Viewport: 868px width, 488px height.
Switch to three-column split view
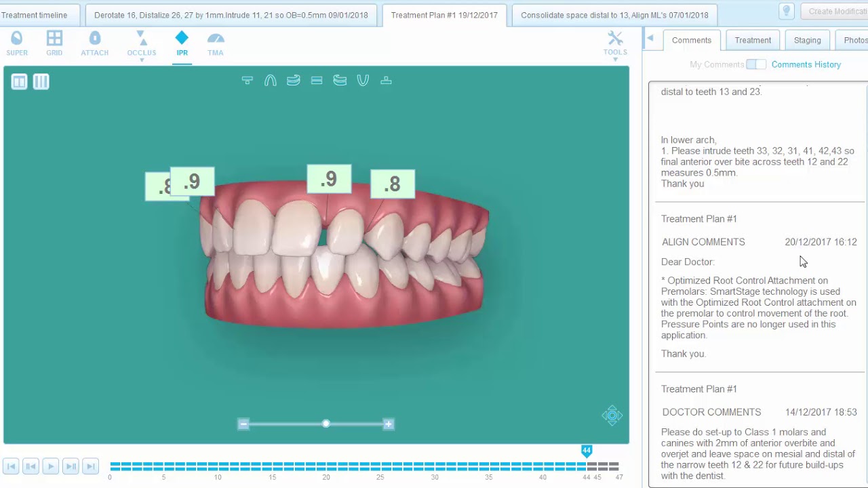click(x=41, y=82)
